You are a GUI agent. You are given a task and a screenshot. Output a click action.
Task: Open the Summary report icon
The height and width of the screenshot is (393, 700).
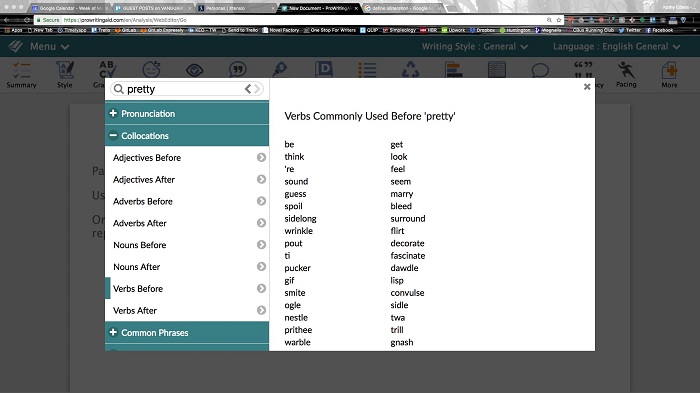click(21, 75)
